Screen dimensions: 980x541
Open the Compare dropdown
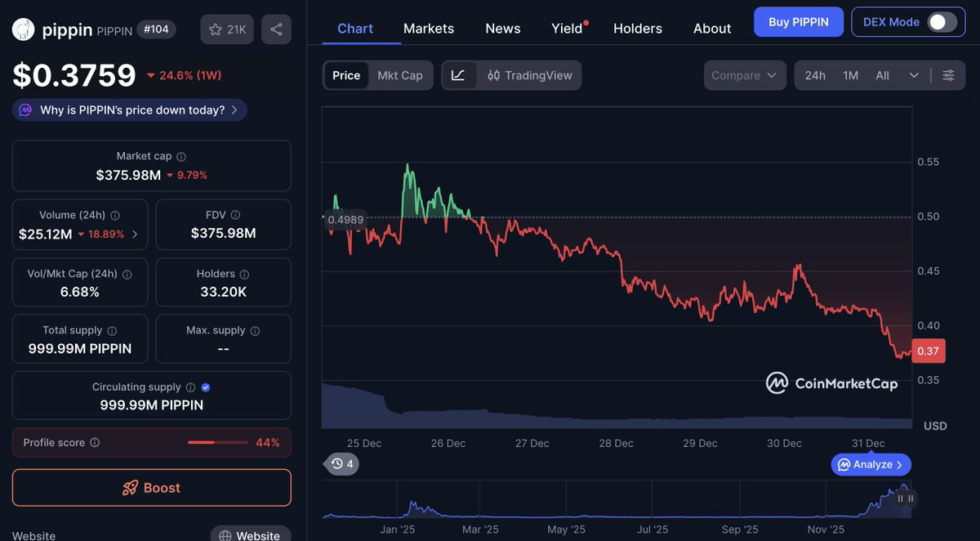click(x=745, y=75)
